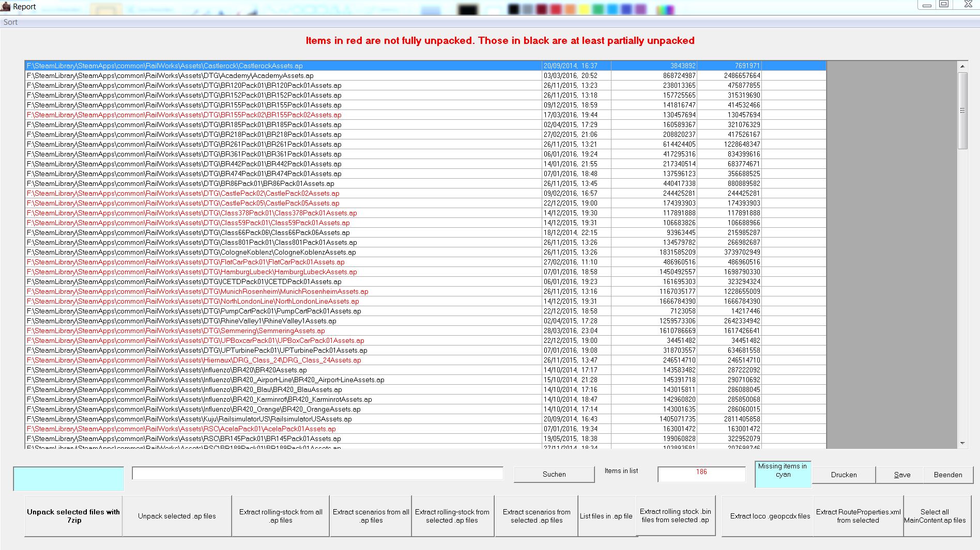Click Select all MainContent.ap files
Screen dimensions: 980x550
(935, 516)
